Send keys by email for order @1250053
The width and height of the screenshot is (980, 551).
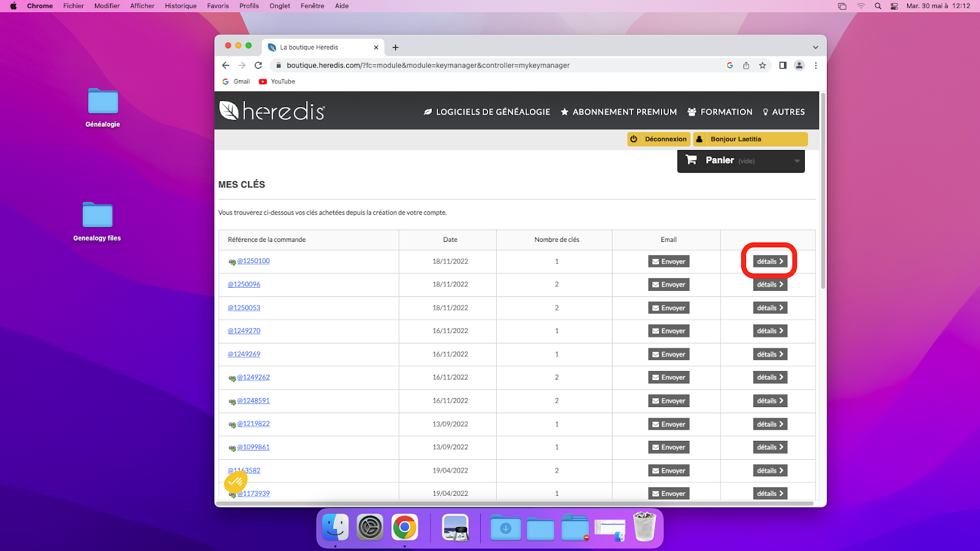[669, 308]
